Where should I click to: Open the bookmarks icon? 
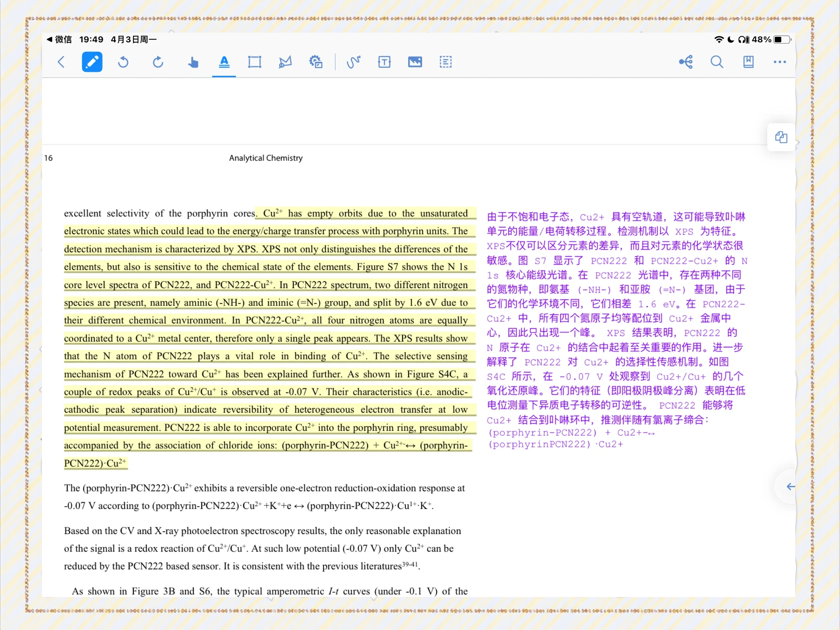click(x=749, y=62)
